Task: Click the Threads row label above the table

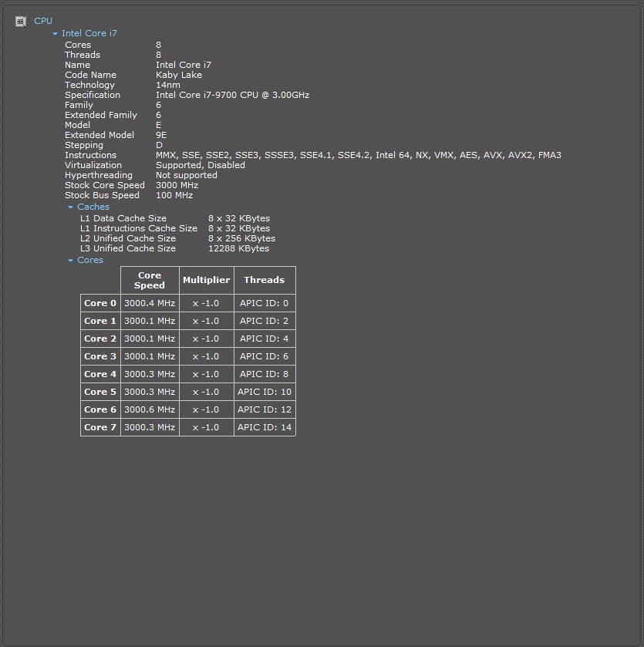Action: [x=82, y=55]
